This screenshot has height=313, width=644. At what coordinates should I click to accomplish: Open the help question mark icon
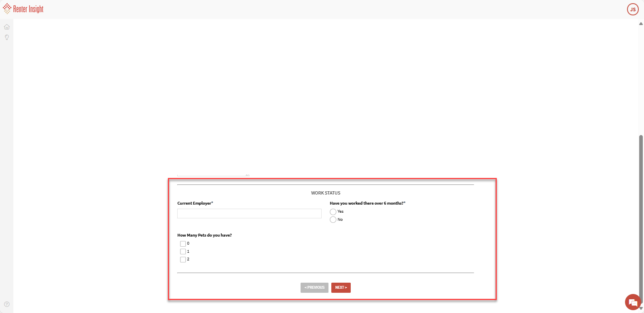tap(7, 304)
